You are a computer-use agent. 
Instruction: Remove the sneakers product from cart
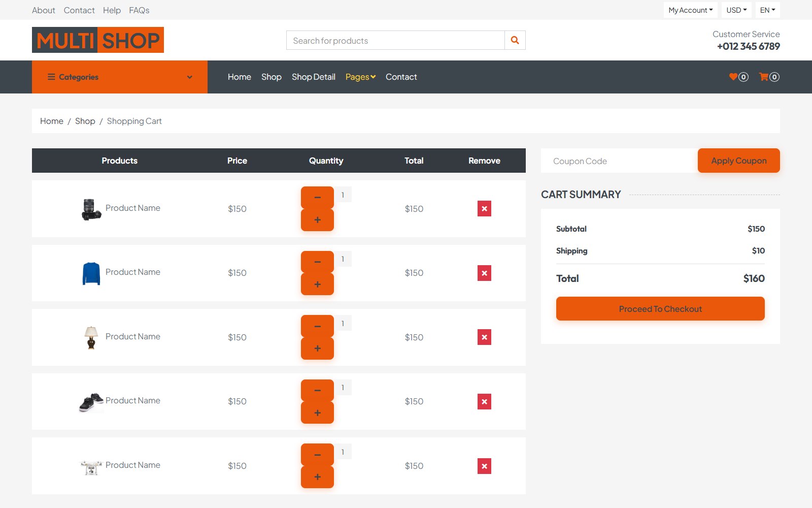pyautogui.click(x=484, y=401)
